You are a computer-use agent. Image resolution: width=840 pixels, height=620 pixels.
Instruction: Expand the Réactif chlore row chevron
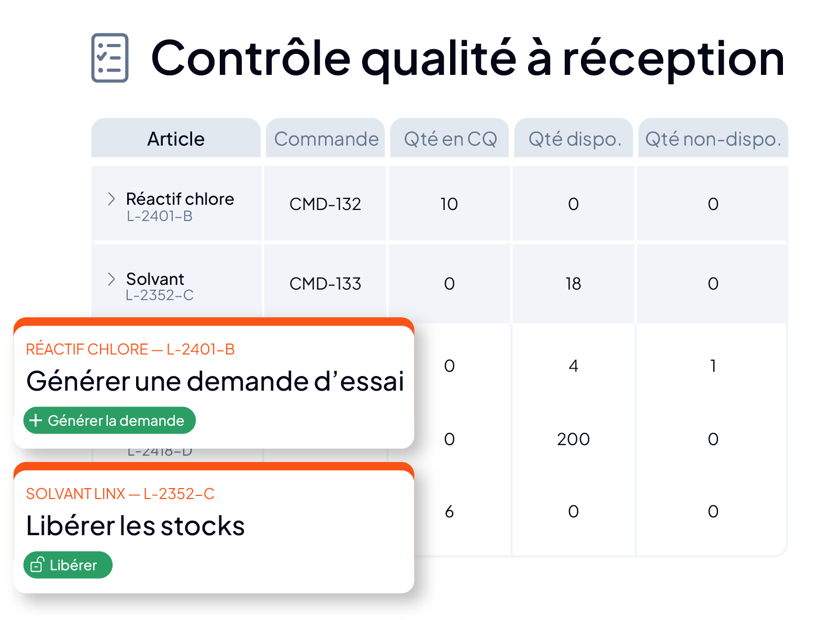coord(111,199)
